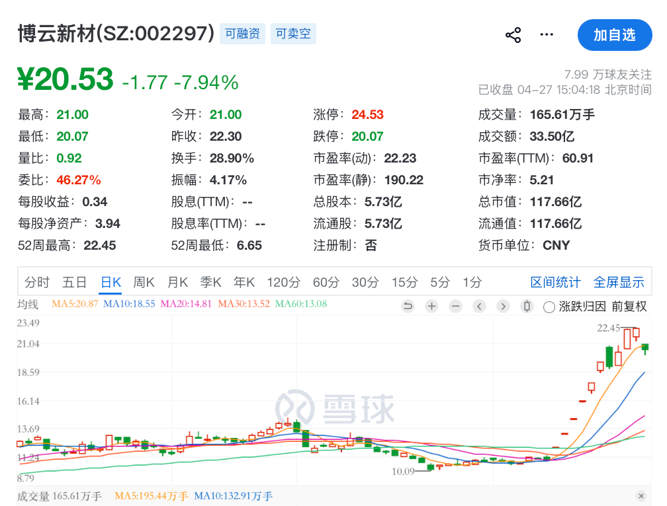Select the 月K monthly chart tab
The height and width of the screenshot is (506, 667).
[x=178, y=282]
